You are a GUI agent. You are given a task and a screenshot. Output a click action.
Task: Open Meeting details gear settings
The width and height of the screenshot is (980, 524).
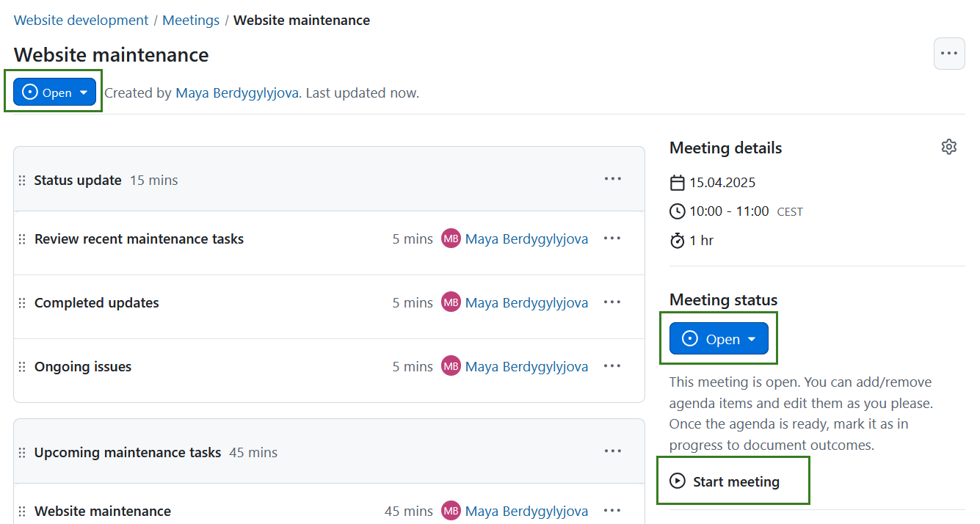point(949,147)
